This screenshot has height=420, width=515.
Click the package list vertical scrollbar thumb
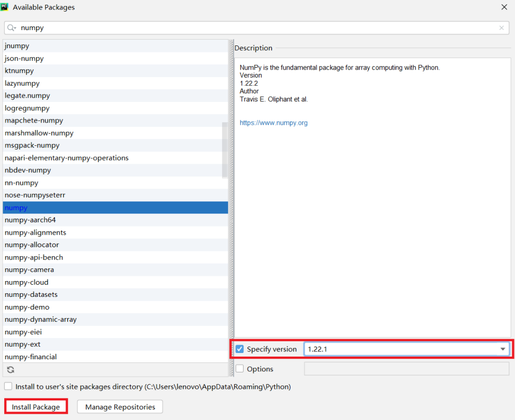[x=224, y=150]
